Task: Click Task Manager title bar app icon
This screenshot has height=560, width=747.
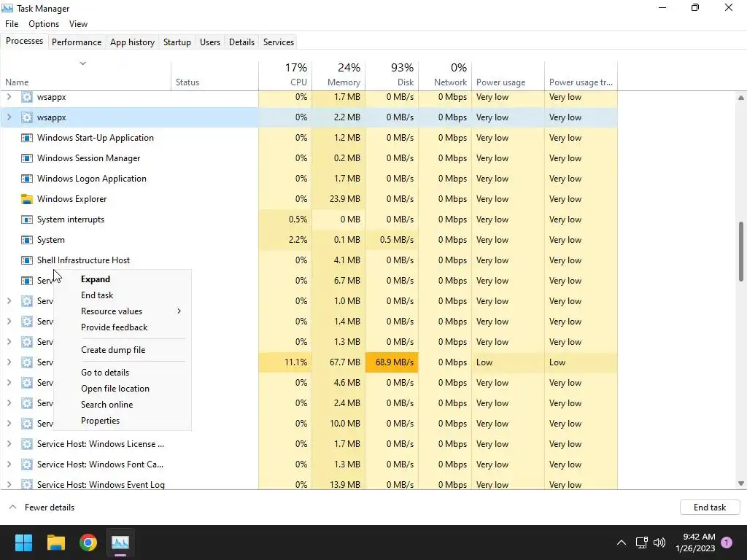Action: pyautogui.click(x=7, y=8)
